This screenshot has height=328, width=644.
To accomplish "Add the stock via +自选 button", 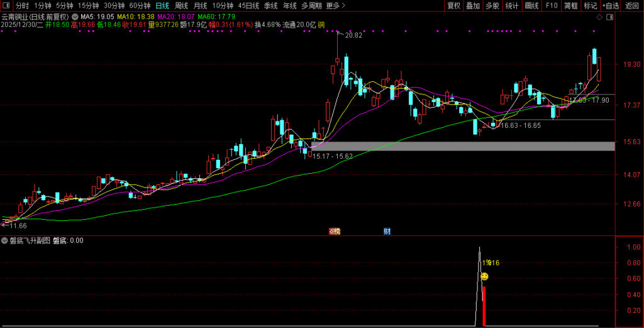I will 610,6.
